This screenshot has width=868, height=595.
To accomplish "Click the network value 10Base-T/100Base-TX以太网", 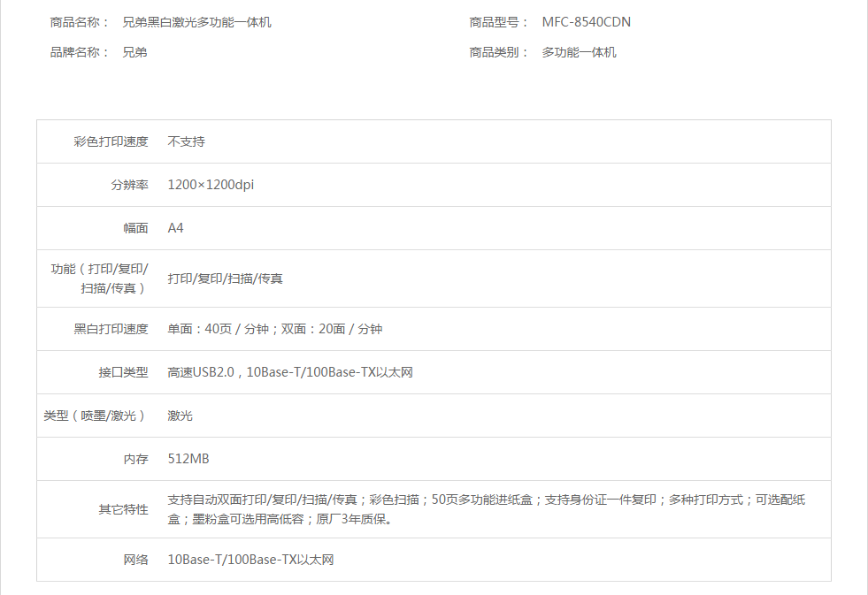I will pos(250,560).
